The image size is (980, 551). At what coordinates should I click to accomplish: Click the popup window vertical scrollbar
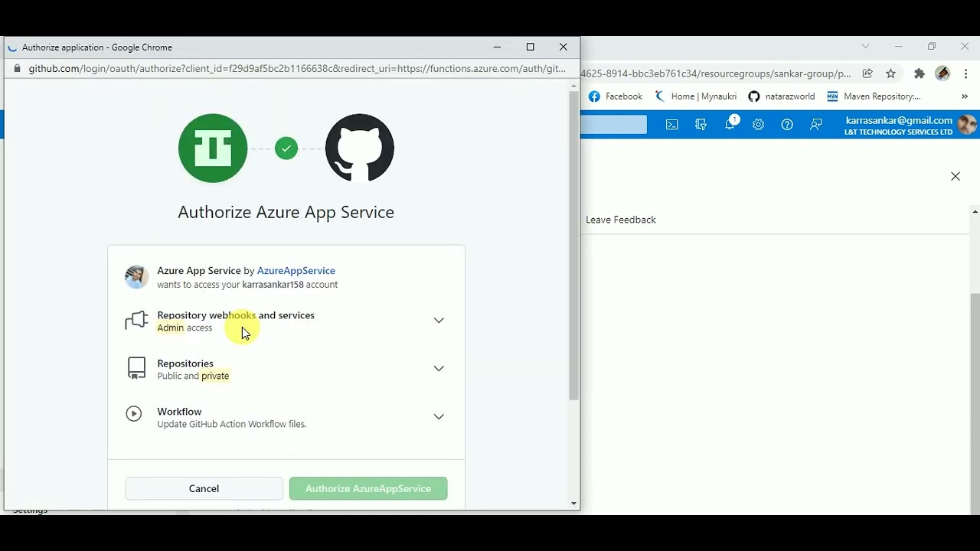573,245
